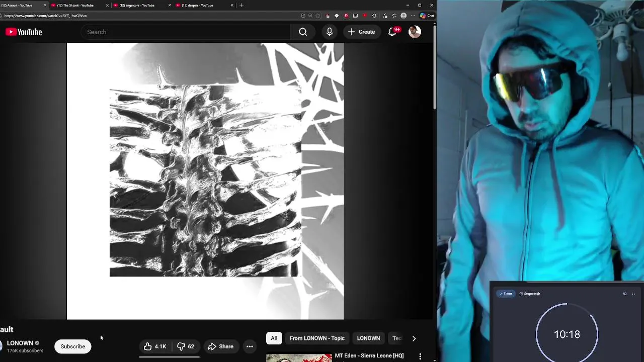The image size is (644, 362).
Task: Click the Share button
Action: pyautogui.click(x=220, y=346)
